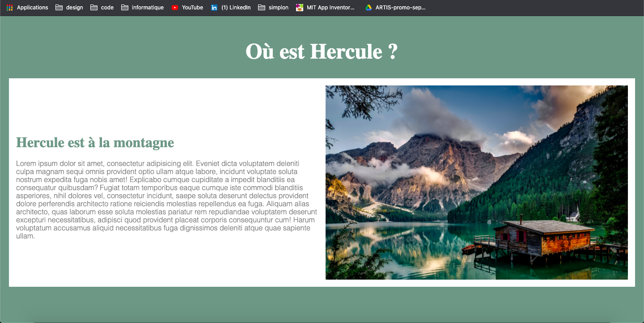Image resolution: width=644 pixels, height=323 pixels.
Task: Open the YouTube bookmark label
Action: [192, 8]
